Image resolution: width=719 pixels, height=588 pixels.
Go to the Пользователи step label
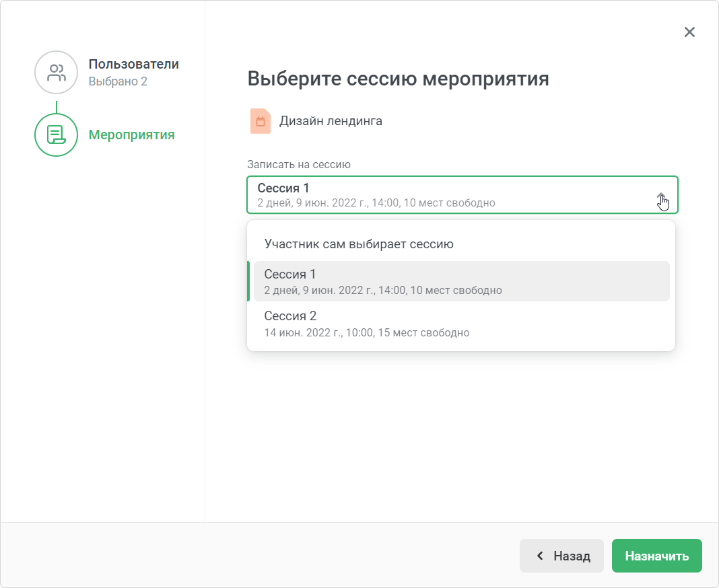click(x=133, y=64)
